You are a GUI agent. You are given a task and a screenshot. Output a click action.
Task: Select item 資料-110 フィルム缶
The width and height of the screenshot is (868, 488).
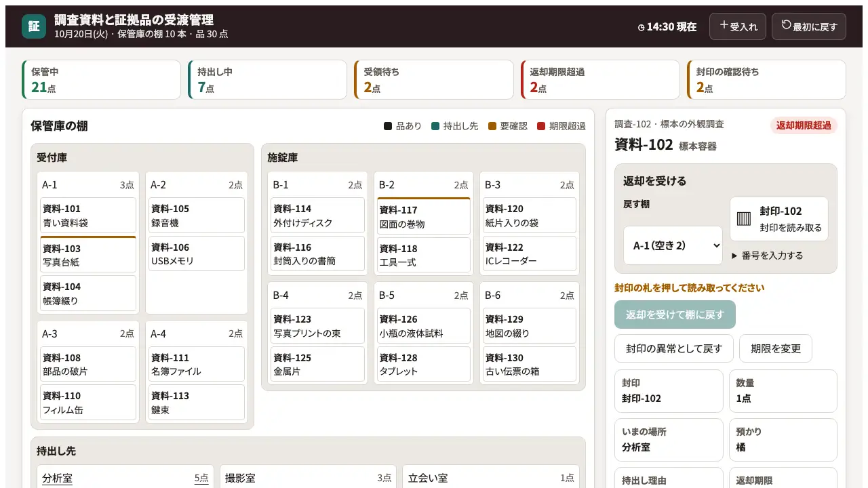point(88,403)
